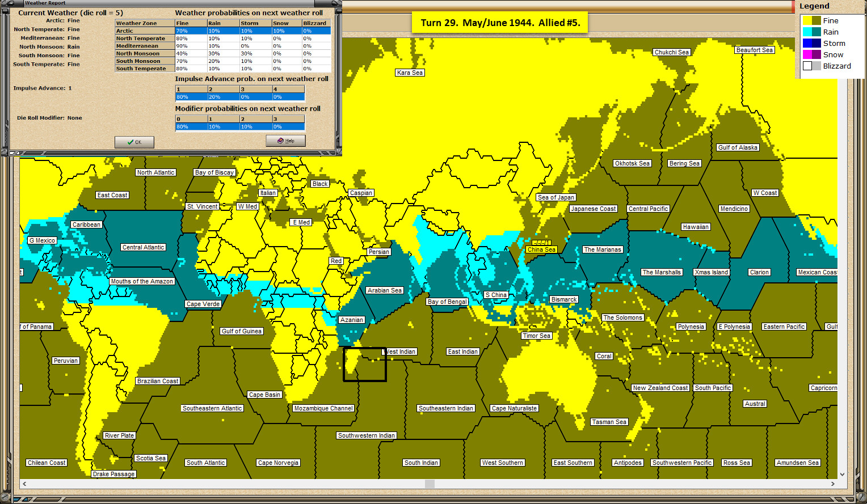
Task: Select the Gulf of Alaska label
Action: (x=738, y=147)
